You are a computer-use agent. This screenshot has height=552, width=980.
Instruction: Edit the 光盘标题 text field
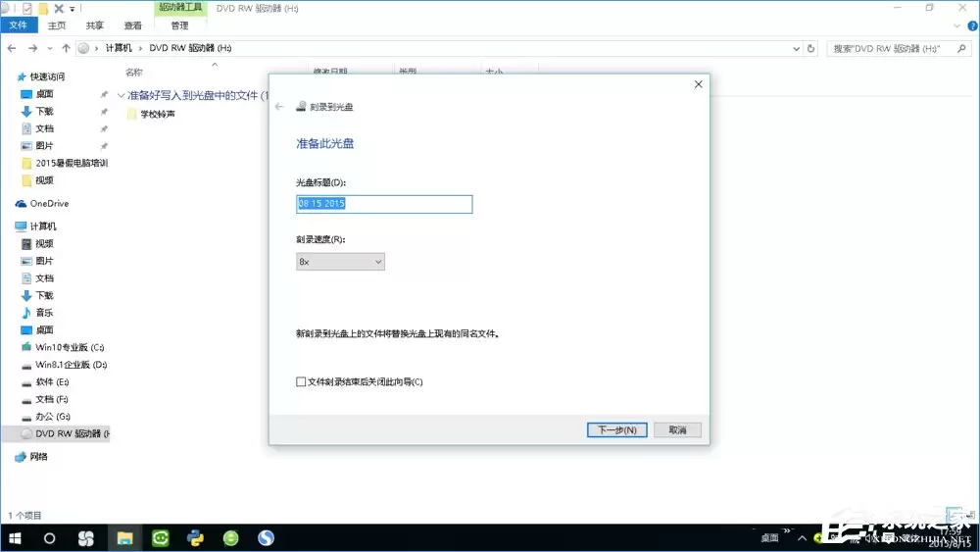(x=384, y=204)
